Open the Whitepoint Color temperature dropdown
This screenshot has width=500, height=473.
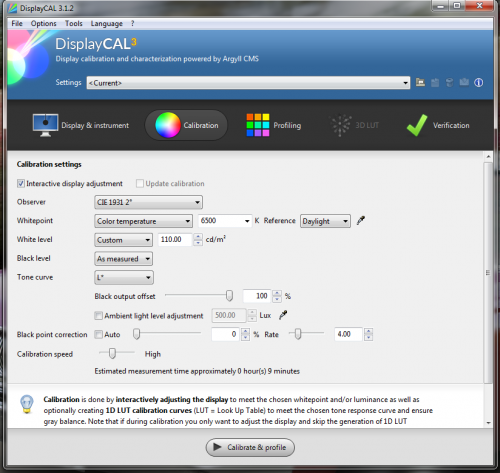coord(143,221)
